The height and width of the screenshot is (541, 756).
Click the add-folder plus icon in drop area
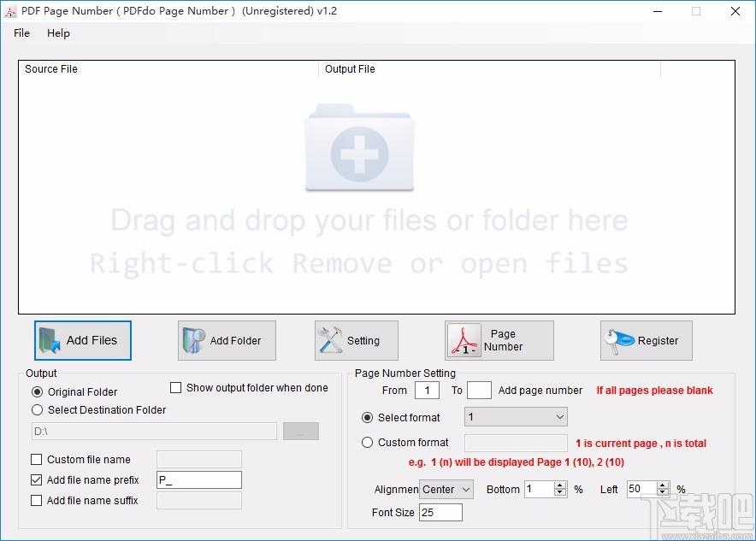coord(360,149)
